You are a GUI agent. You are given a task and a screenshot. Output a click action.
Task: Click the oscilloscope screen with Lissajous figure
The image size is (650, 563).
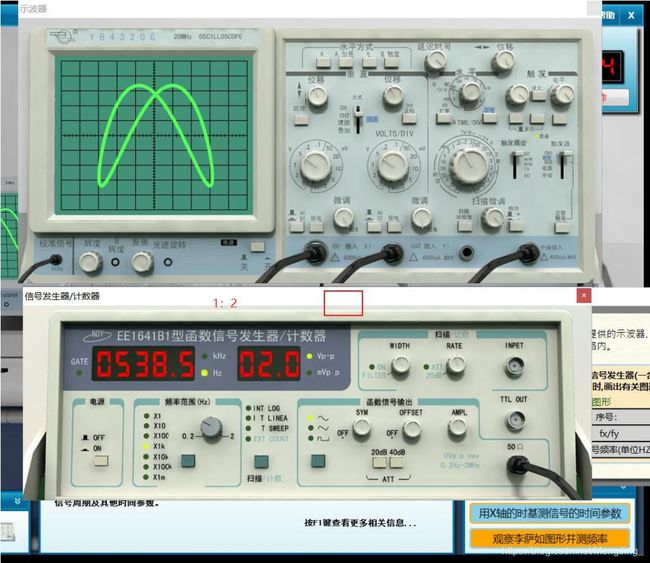coord(154,135)
